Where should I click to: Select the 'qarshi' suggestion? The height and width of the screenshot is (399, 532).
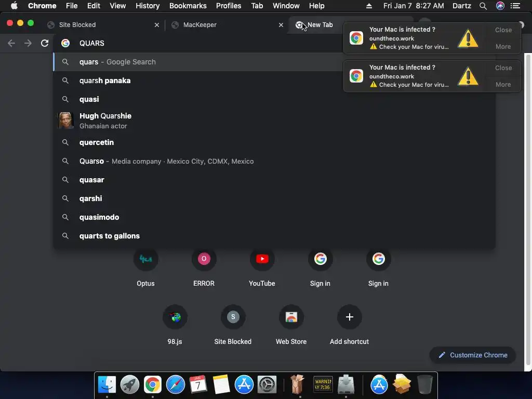274,198
